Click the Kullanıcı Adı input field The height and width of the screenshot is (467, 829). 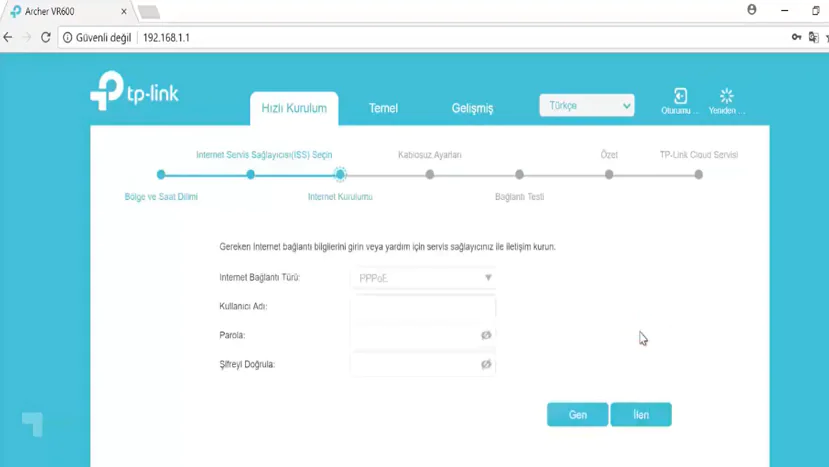tap(423, 307)
